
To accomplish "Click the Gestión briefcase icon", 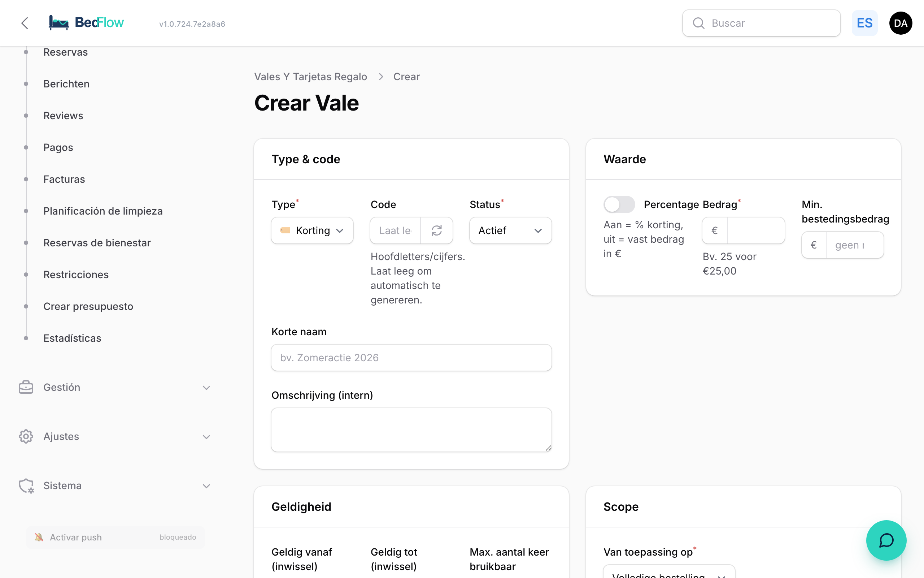I will tap(26, 387).
